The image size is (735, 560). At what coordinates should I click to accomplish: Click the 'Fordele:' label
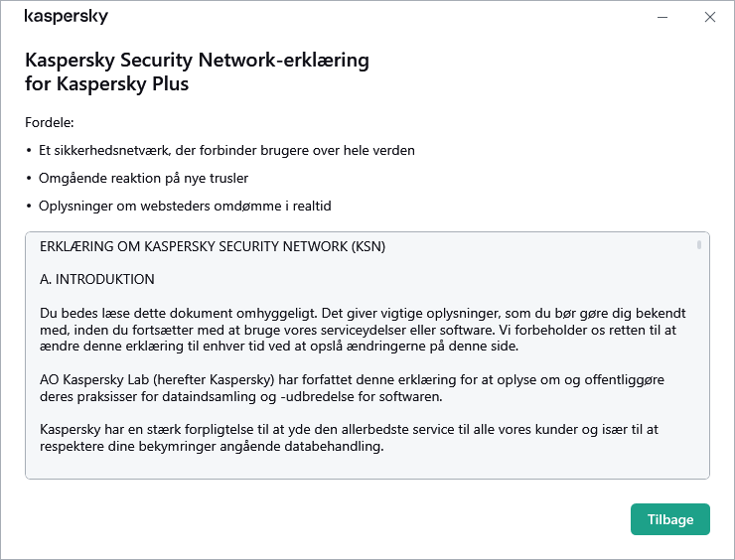pos(50,122)
